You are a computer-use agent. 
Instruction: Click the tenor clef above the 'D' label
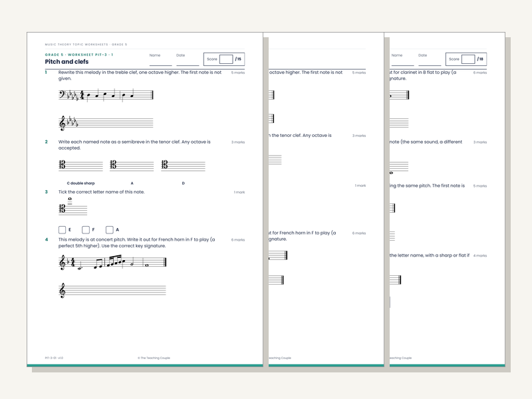[x=164, y=165]
